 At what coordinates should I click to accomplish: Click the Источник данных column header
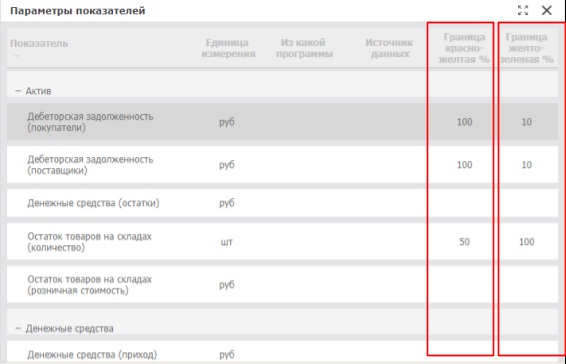(x=389, y=48)
